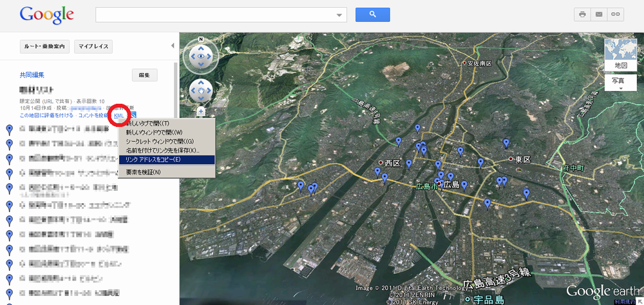Image resolution: width=644 pixels, height=305 pixels.
Task: Click この地図に評価を付ける link
Action: coord(46,115)
